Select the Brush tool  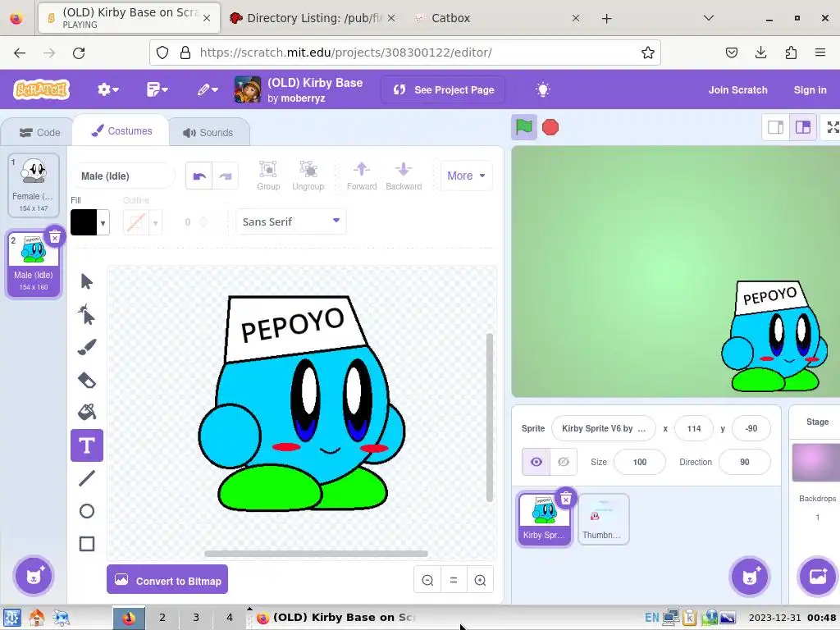click(x=87, y=347)
